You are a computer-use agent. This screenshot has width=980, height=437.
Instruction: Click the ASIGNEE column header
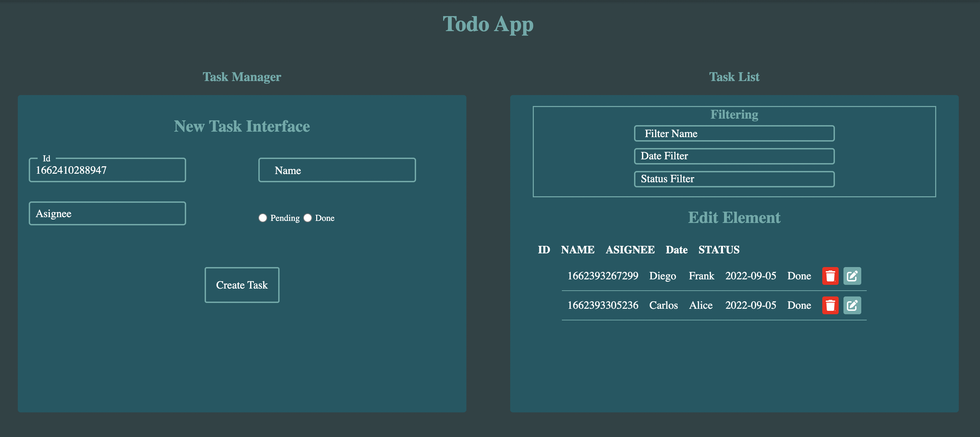[630, 250]
